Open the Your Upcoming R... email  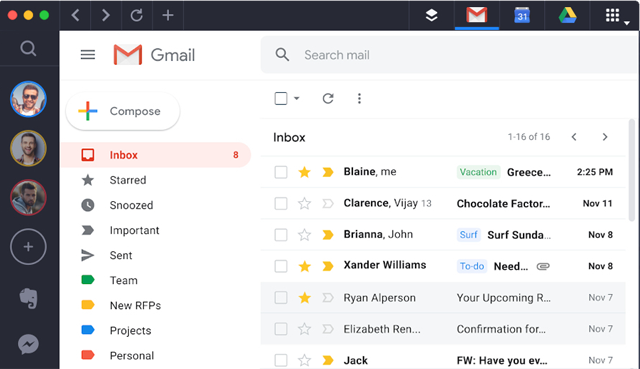503,298
